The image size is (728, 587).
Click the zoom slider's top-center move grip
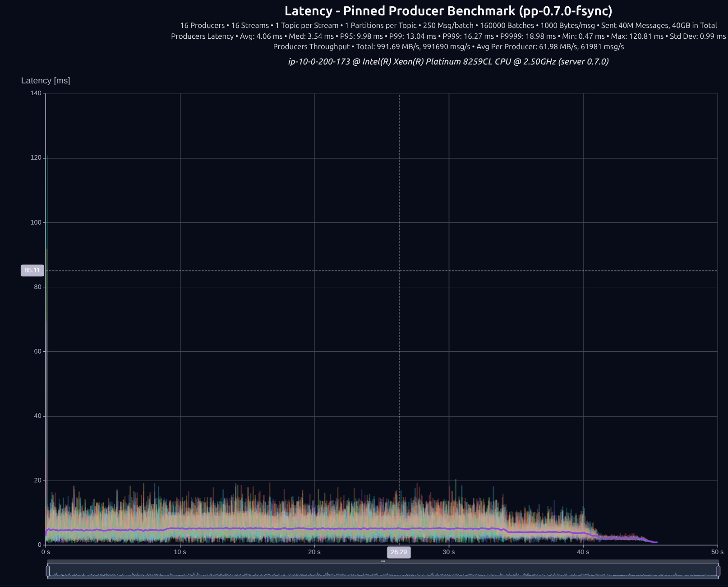pyautogui.click(x=383, y=561)
